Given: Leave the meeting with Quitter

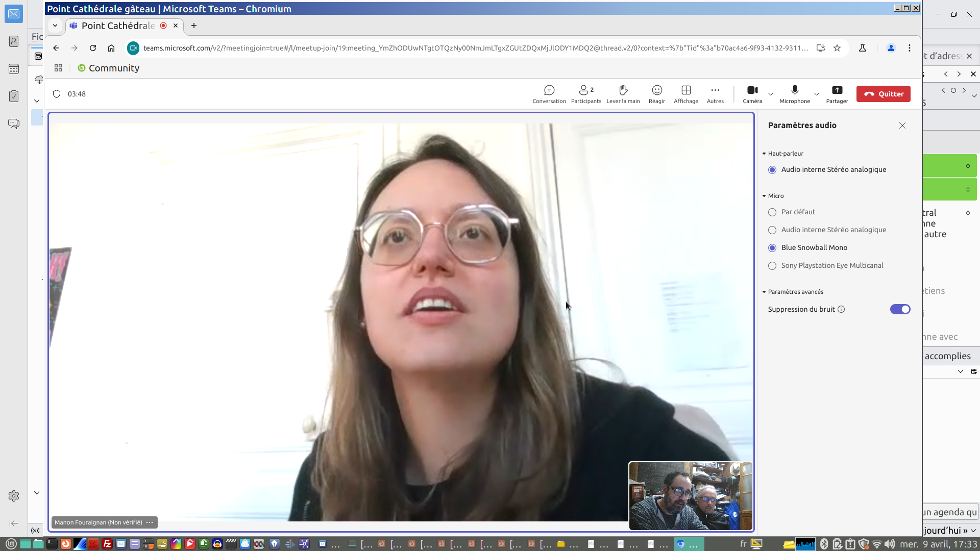Looking at the screenshot, I should [x=883, y=94].
